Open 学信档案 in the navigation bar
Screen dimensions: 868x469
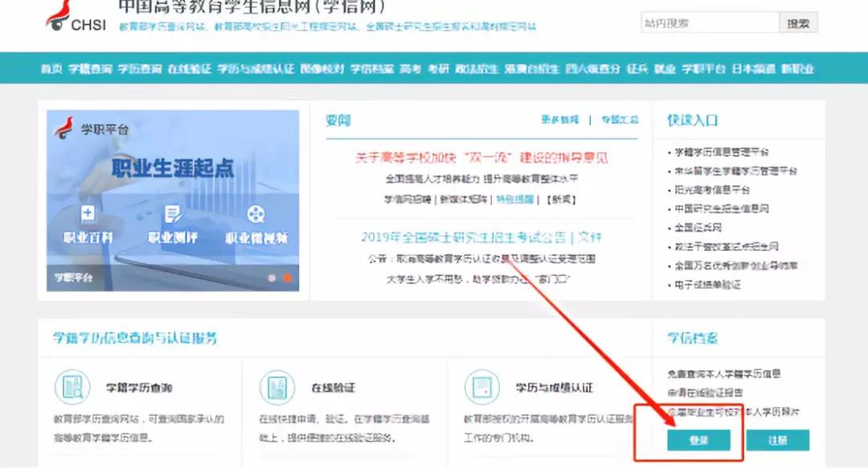click(x=372, y=68)
